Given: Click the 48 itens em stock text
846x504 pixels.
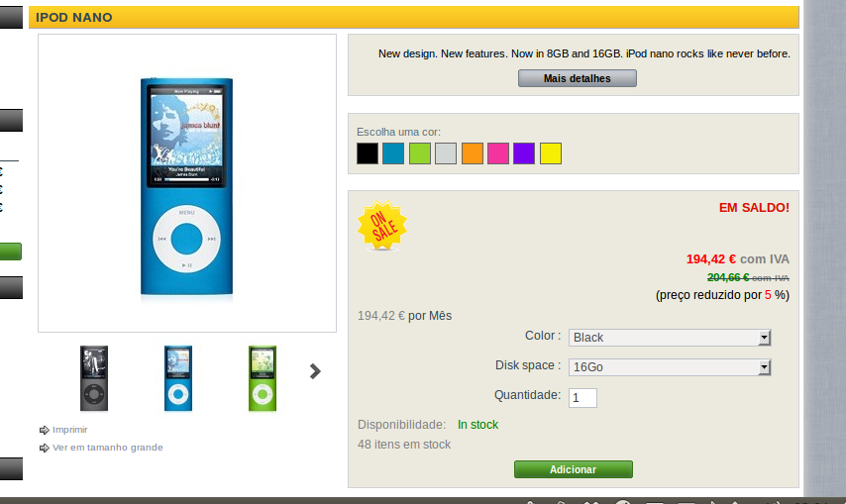Looking at the screenshot, I should pyautogui.click(x=403, y=445).
